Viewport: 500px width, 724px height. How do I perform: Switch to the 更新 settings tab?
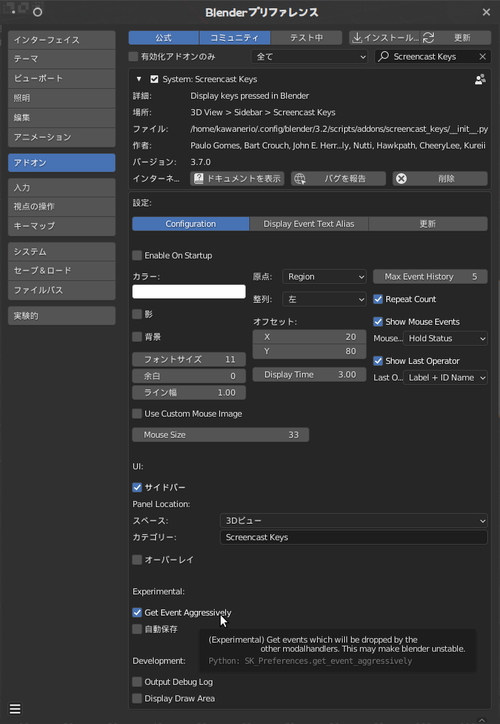pyautogui.click(x=428, y=224)
